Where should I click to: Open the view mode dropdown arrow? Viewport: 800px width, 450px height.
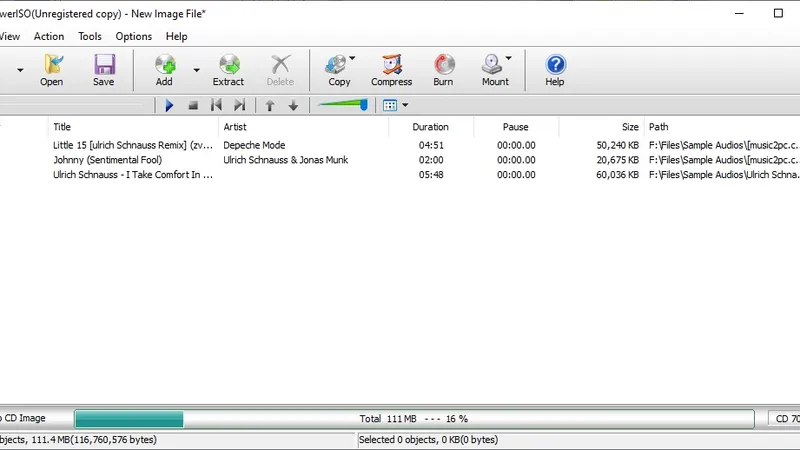[405, 106]
